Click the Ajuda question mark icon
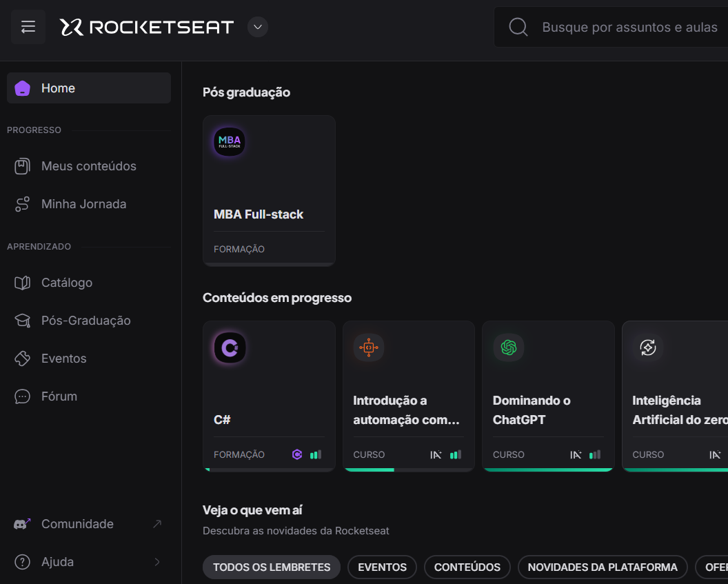 tap(22, 562)
